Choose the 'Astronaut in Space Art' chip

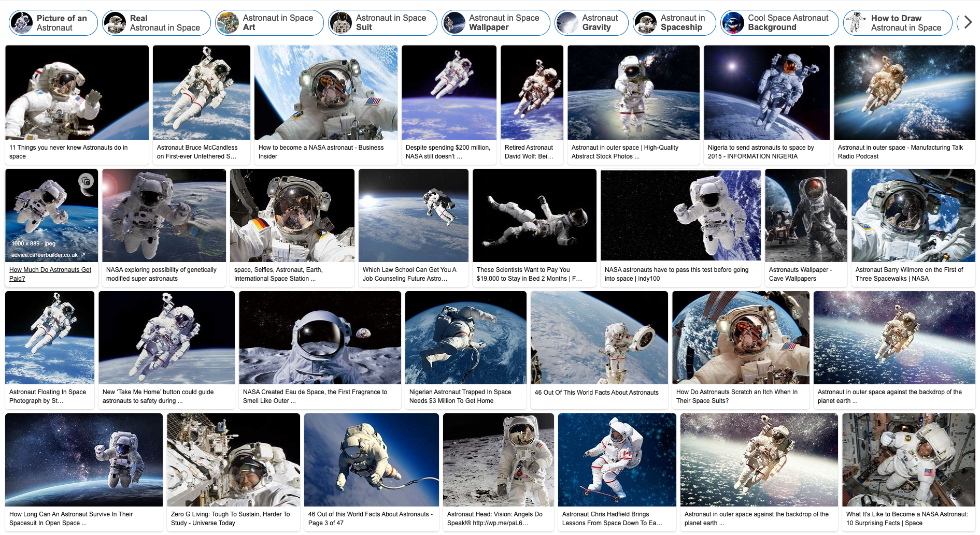tap(269, 23)
